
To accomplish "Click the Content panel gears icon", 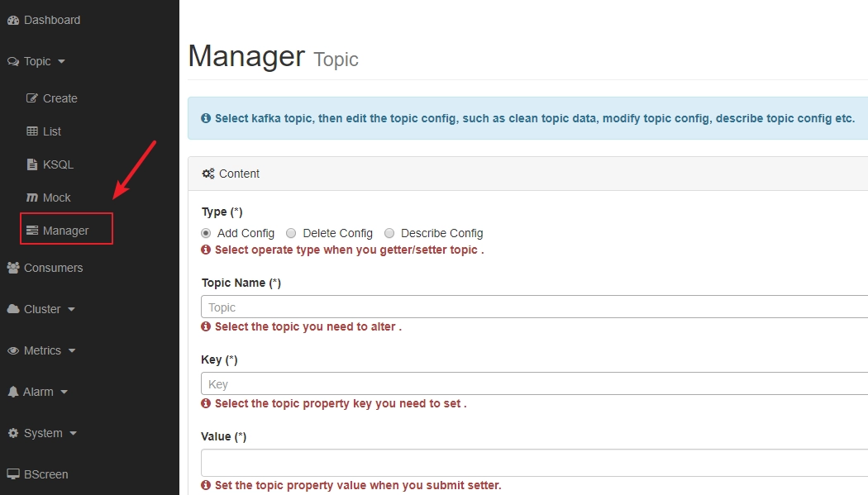I will click(x=208, y=174).
